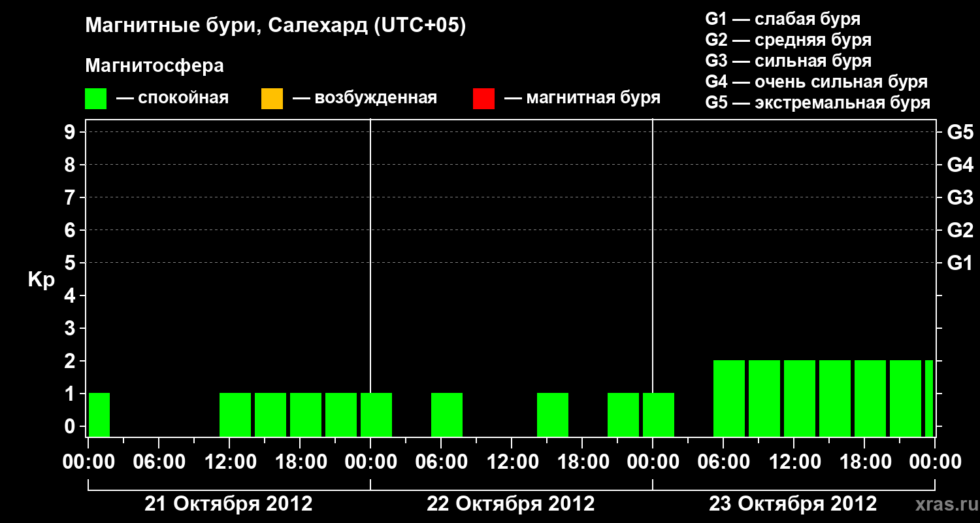This screenshot has height=523, width=980.
Task: Click the '— возбужденная' legend label
Action: click(365, 98)
